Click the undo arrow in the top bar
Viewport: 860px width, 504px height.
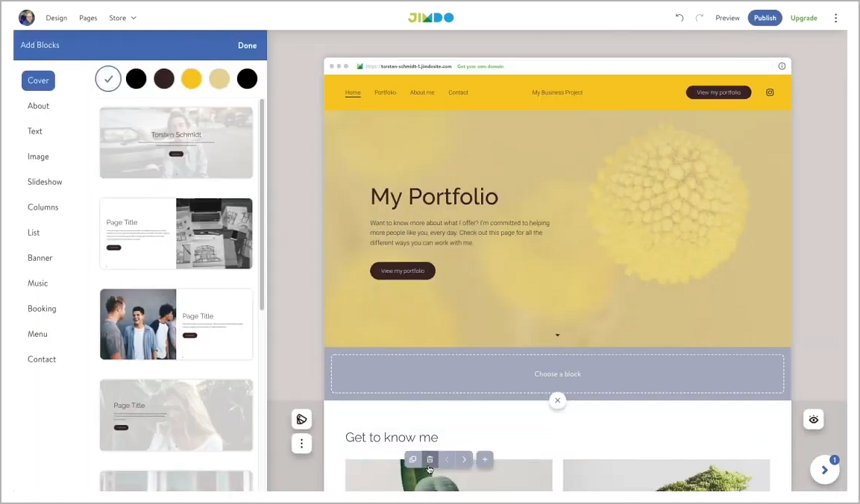[679, 17]
